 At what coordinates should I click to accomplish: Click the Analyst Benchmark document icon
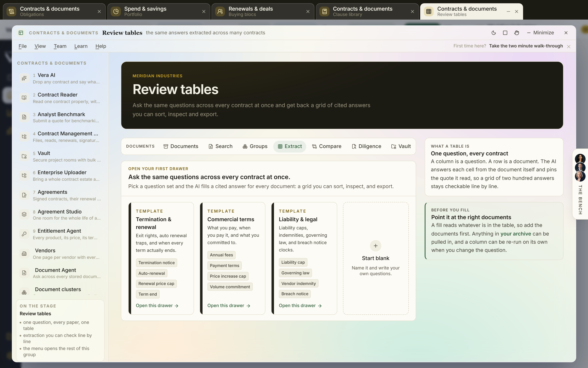(24, 117)
